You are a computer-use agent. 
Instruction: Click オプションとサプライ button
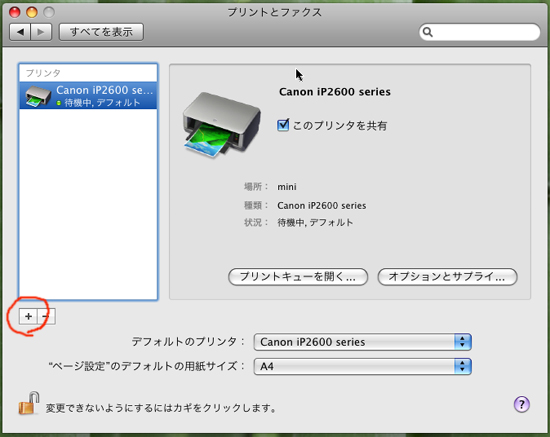tap(447, 277)
